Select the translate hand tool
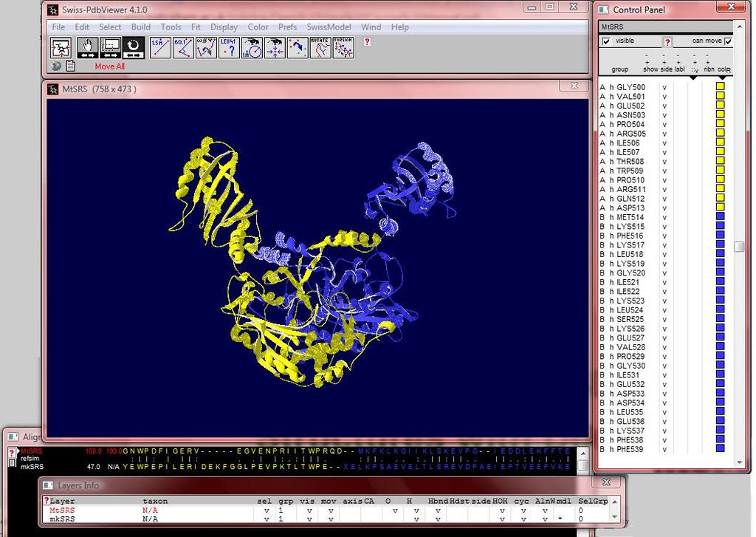This screenshot has height=537, width=756. click(87, 48)
